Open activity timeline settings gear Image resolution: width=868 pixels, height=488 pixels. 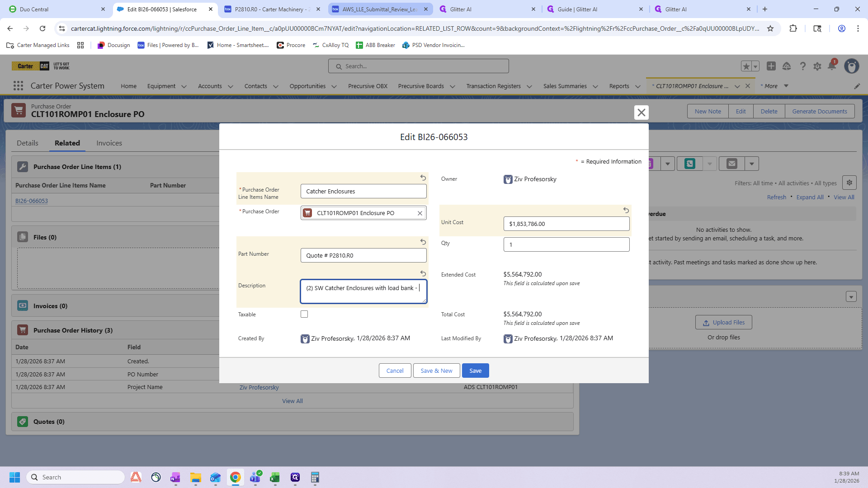coord(849,183)
